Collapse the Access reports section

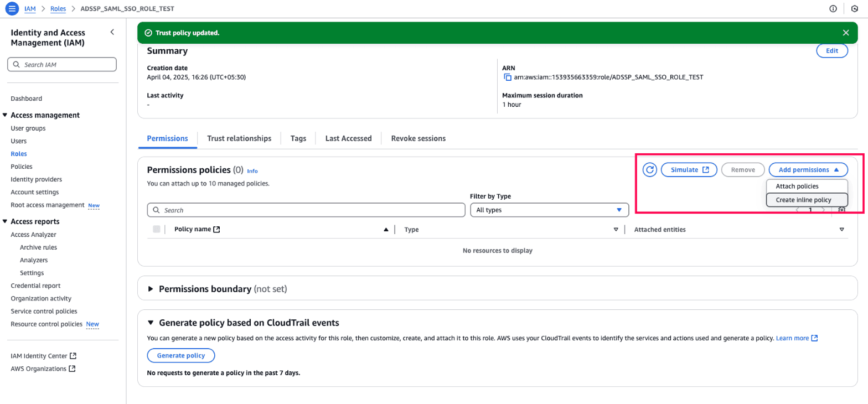pos(5,221)
